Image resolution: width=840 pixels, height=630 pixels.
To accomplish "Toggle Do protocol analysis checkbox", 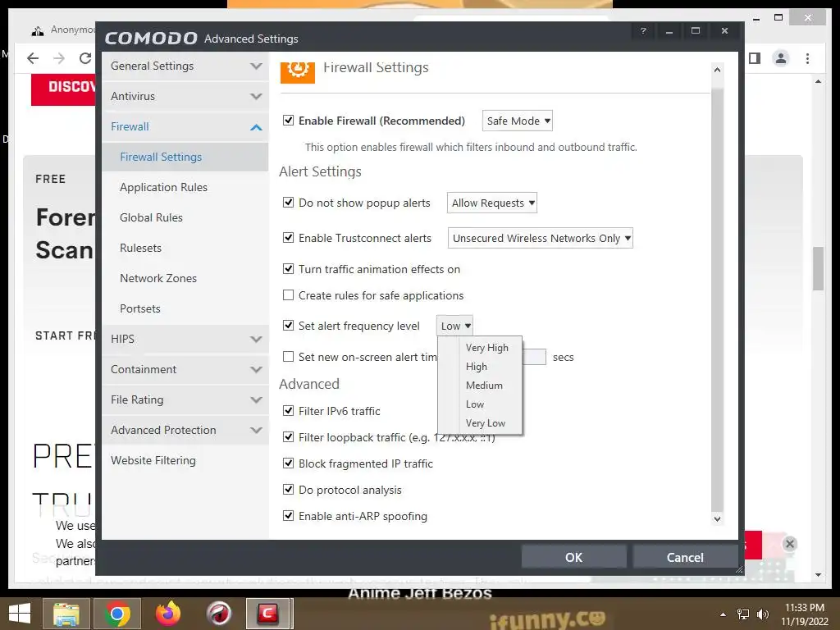I will (x=288, y=489).
